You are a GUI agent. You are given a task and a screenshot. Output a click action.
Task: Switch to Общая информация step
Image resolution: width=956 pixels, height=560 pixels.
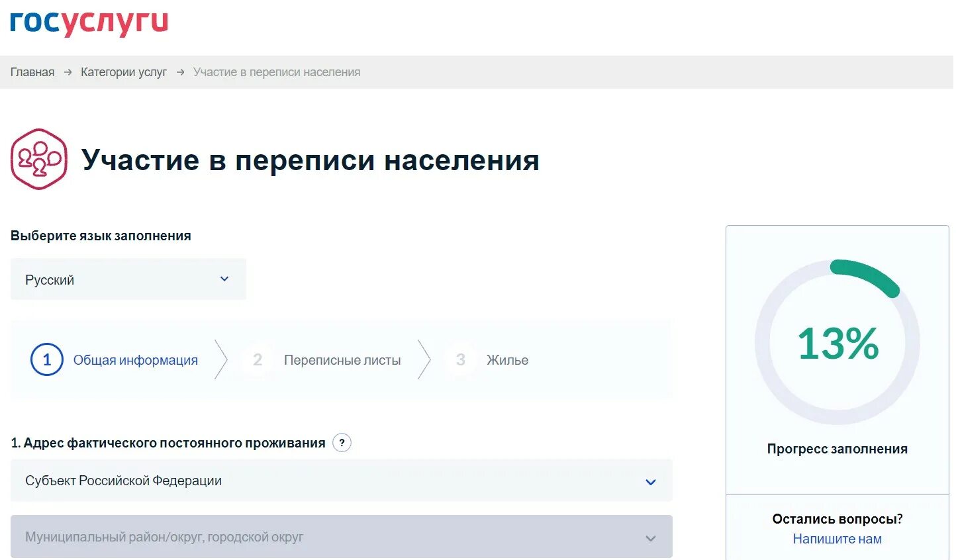coord(136,360)
